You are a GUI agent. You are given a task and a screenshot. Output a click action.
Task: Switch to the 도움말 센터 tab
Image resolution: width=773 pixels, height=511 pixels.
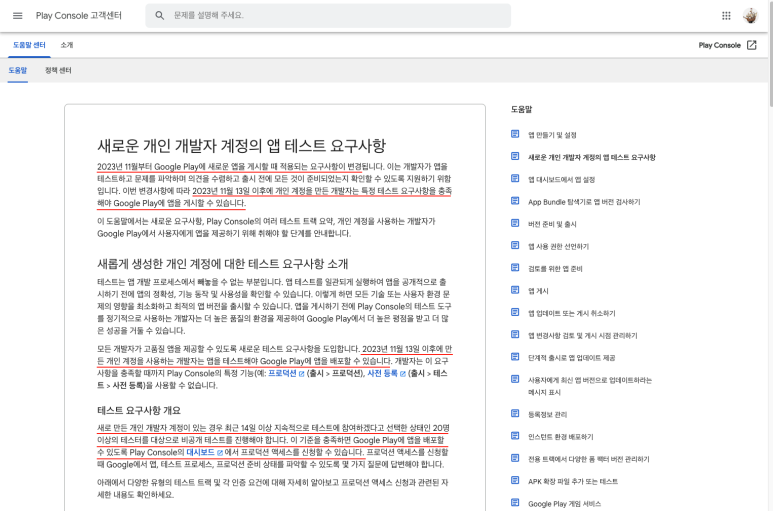pyautogui.click(x=29, y=45)
